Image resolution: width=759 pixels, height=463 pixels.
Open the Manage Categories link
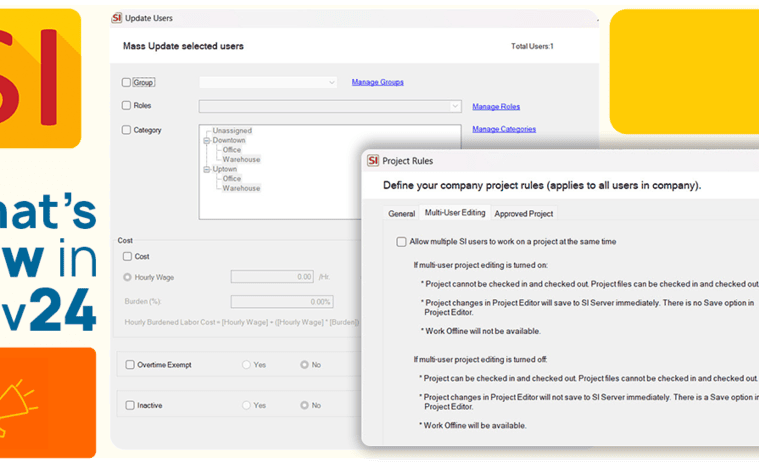click(504, 129)
